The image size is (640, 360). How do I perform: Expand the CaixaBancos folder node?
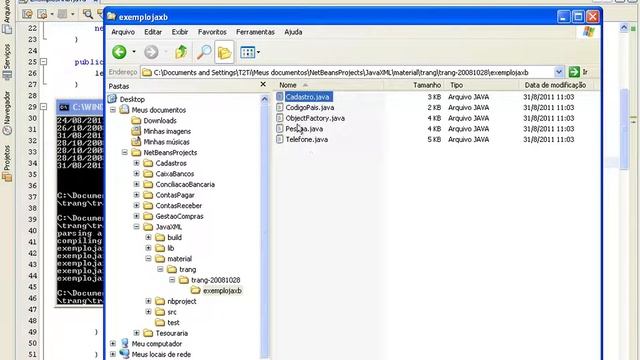click(x=136, y=173)
